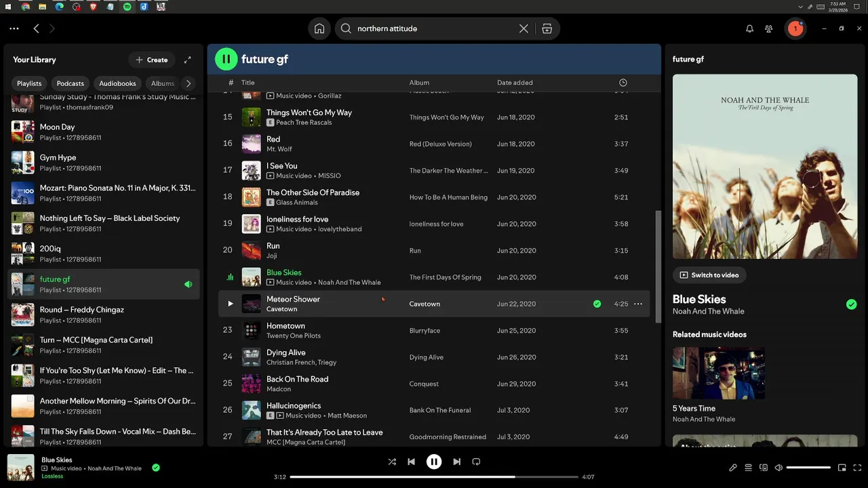The height and width of the screenshot is (488, 868).
Task: Enter full screen with the expand icon
Action: (857, 468)
